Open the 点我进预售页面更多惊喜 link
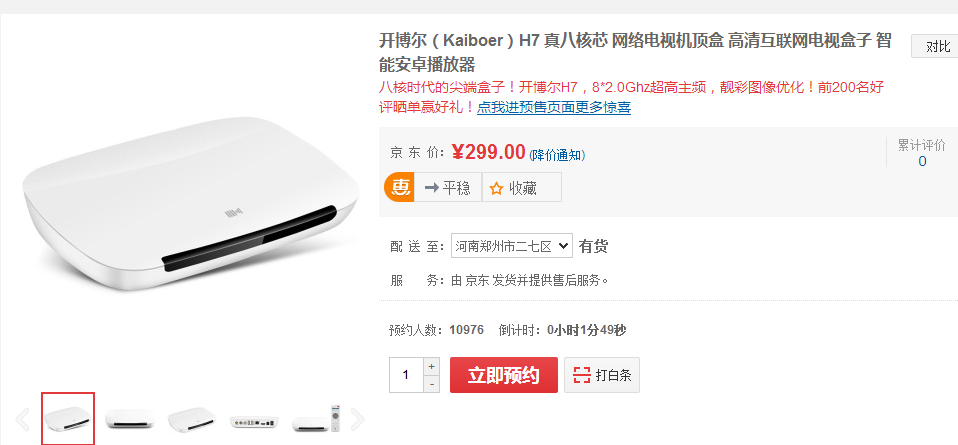958x445 pixels. click(554, 107)
